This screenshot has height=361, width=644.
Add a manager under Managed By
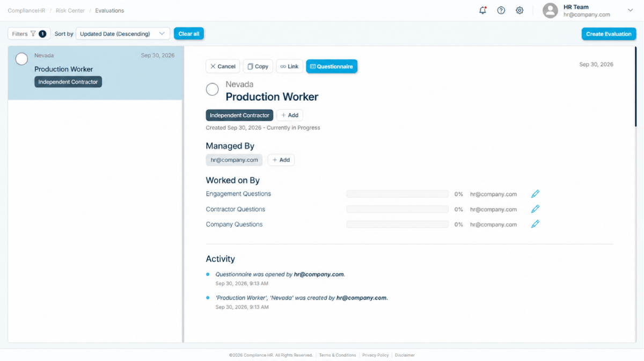click(281, 160)
